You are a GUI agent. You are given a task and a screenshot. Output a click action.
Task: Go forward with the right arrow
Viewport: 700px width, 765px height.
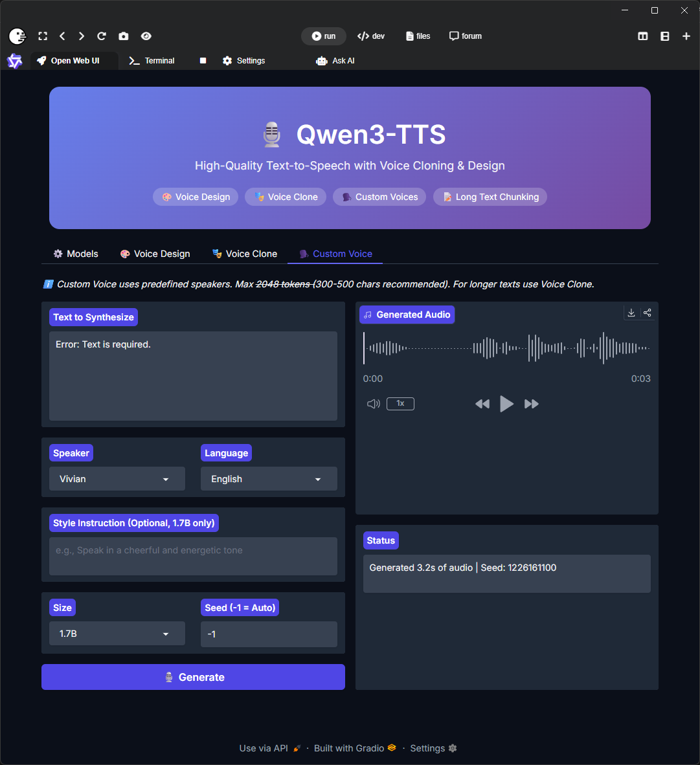point(82,36)
